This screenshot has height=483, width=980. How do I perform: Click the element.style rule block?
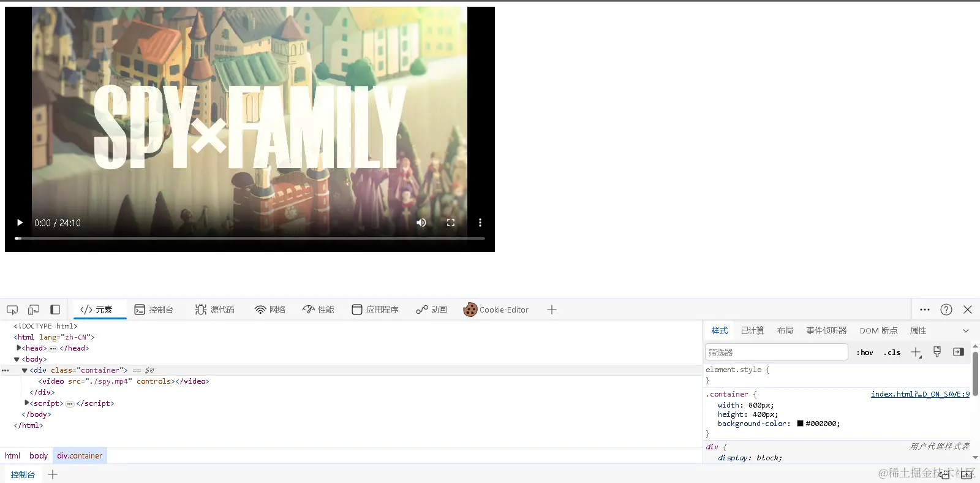click(837, 375)
